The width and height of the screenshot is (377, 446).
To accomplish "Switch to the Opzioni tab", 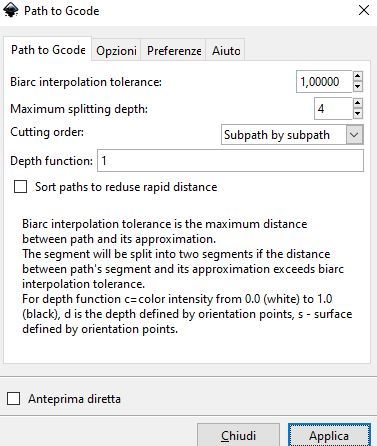I will coord(116,51).
